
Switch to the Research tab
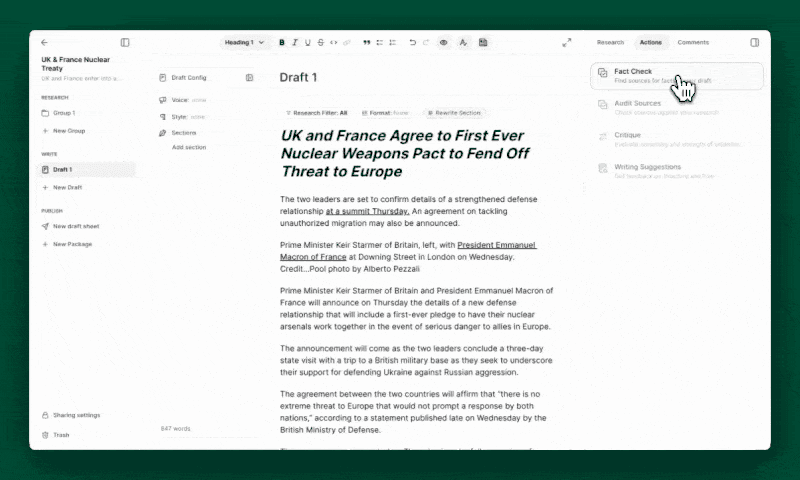[x=610, y=42]
